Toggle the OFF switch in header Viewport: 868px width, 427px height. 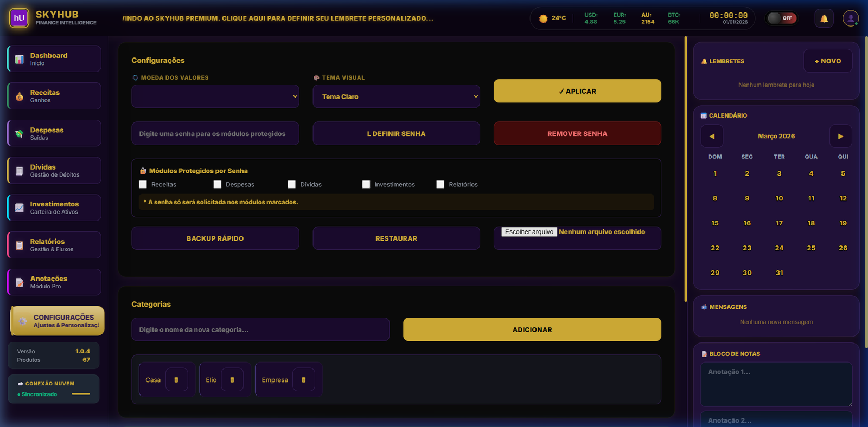(781, 18)
